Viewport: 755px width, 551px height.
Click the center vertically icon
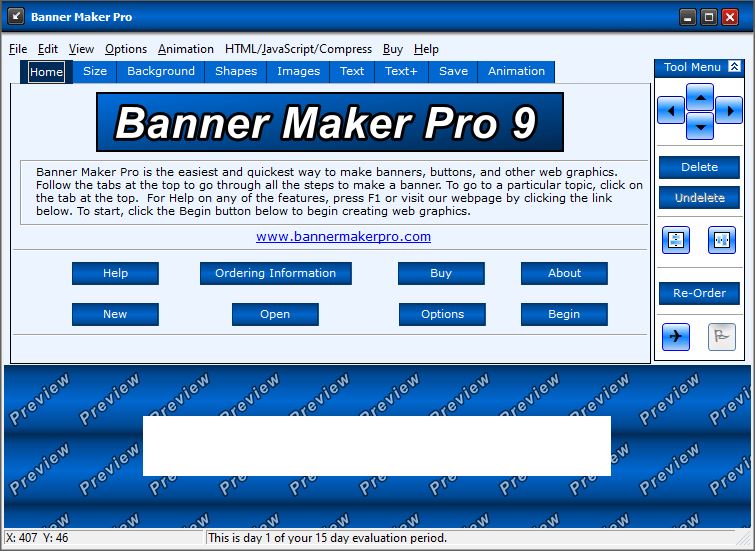(676, 240)
